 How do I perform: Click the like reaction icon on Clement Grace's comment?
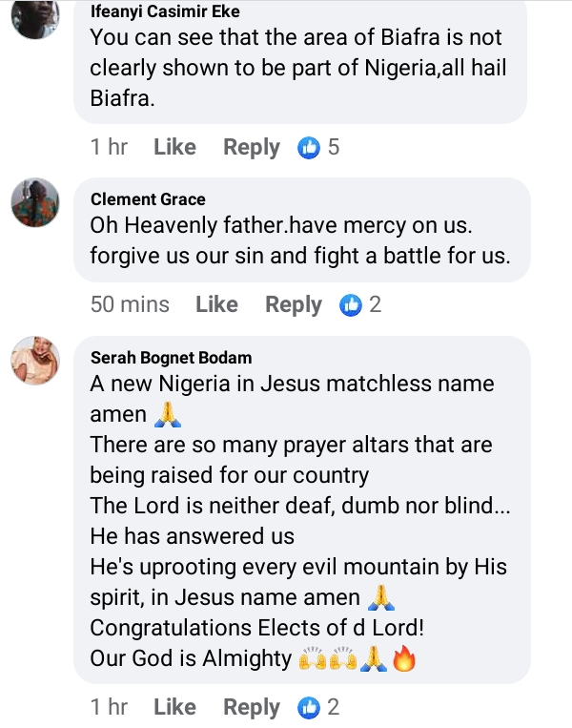point(351,305)
